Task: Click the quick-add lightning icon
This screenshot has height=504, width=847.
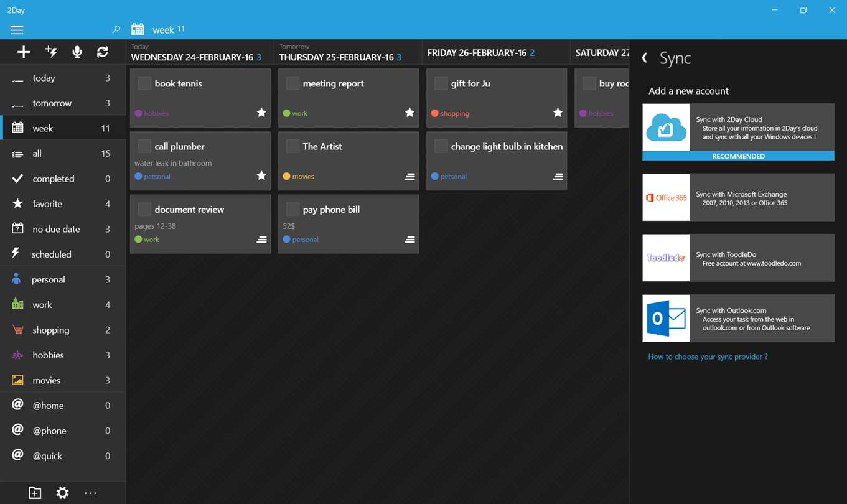Action: [51, 52]
